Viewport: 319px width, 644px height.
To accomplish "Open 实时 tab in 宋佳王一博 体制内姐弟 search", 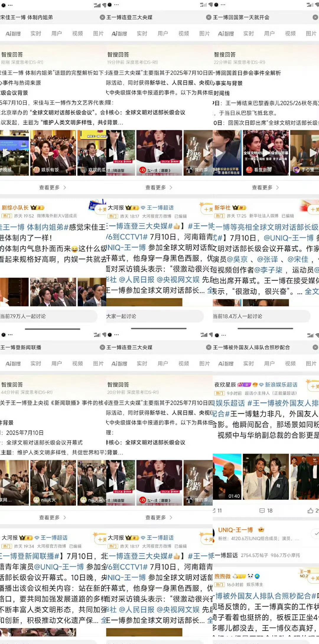I will [36, 34].
